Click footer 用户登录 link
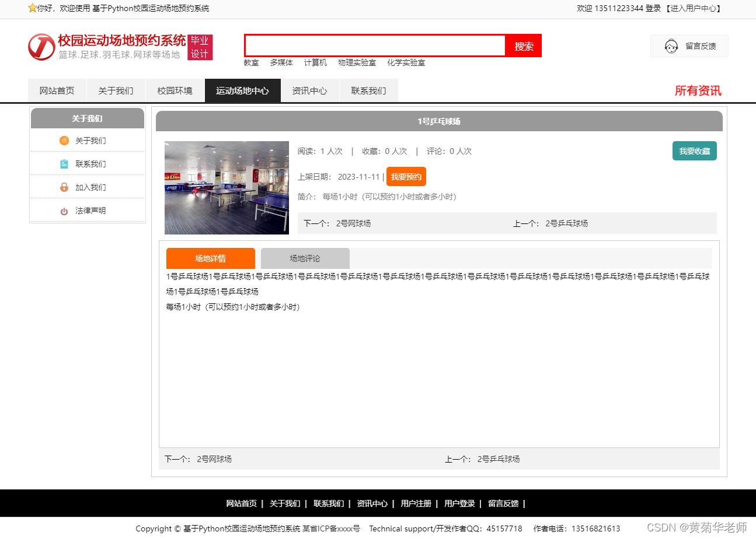This screenshot has height=539, width=756. [459, 503]
